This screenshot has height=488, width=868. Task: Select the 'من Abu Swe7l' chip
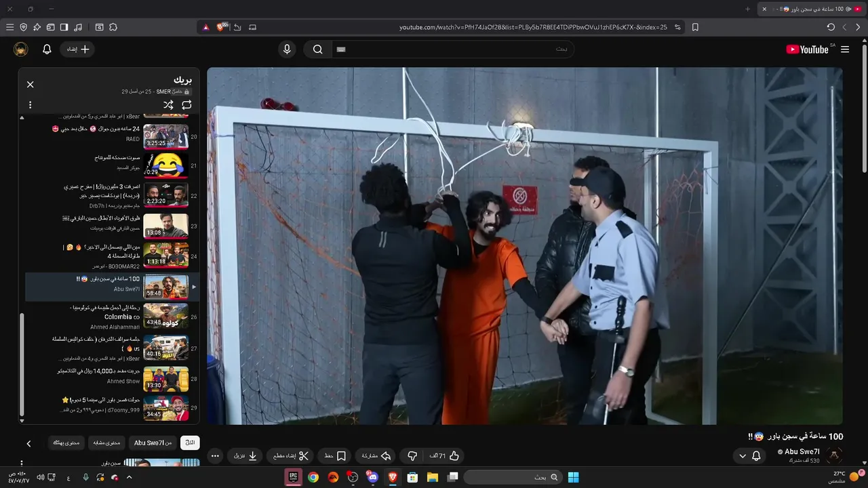coord(153,443)
